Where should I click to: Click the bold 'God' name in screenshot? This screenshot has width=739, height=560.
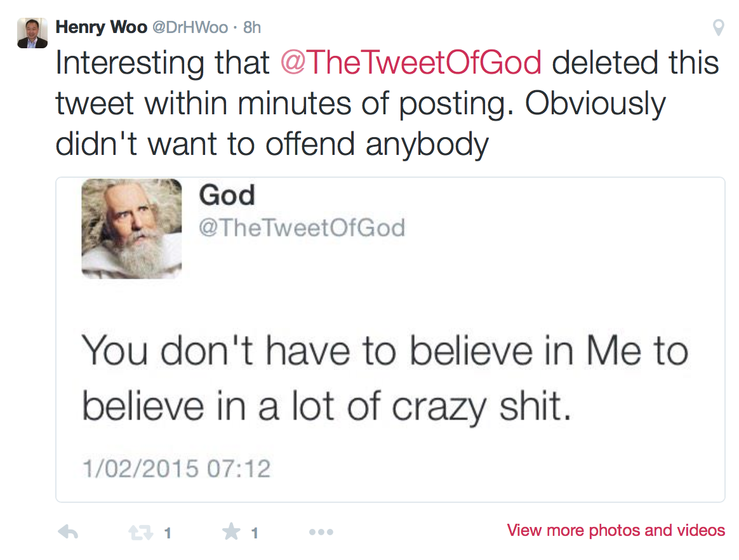tap(227, 195)
